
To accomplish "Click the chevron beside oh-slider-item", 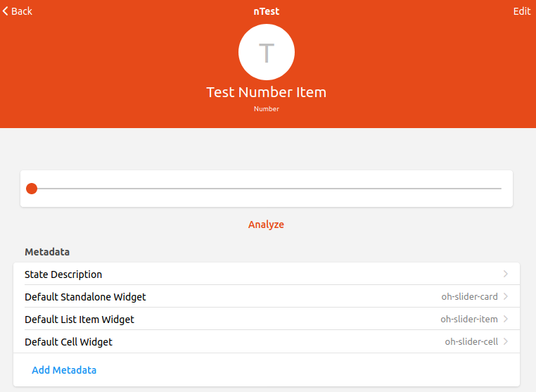I will (x=506, y=319).
